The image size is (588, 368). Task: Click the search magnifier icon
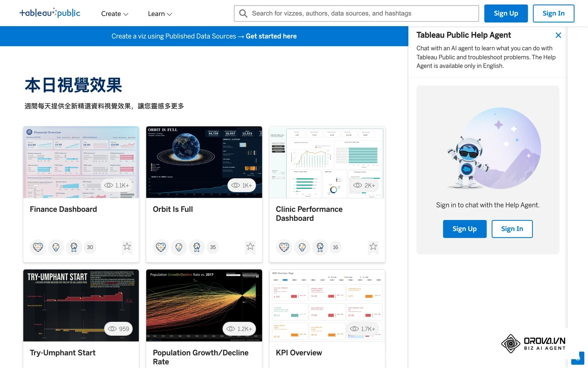pos(243,14)
